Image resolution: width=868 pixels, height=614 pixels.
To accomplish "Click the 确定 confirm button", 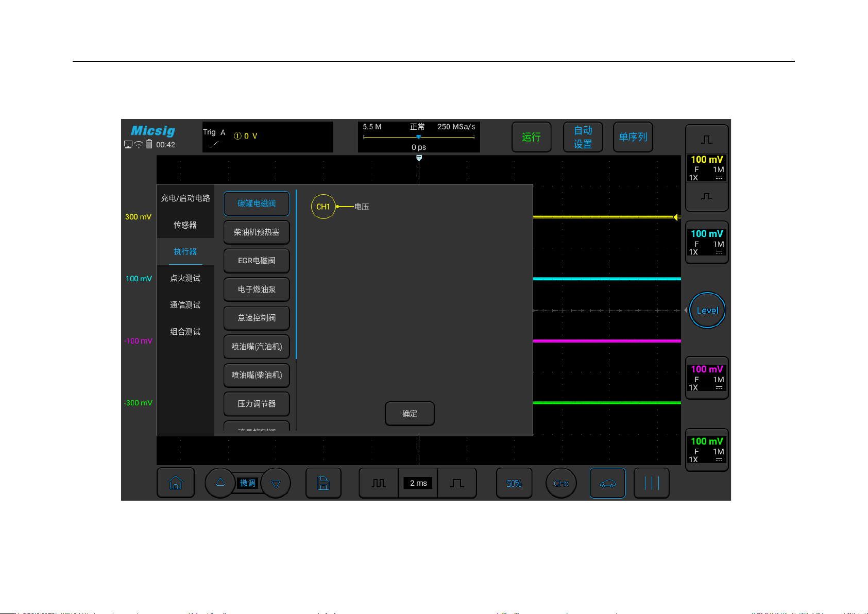I will pyautogui.click(x=410, y=414).
